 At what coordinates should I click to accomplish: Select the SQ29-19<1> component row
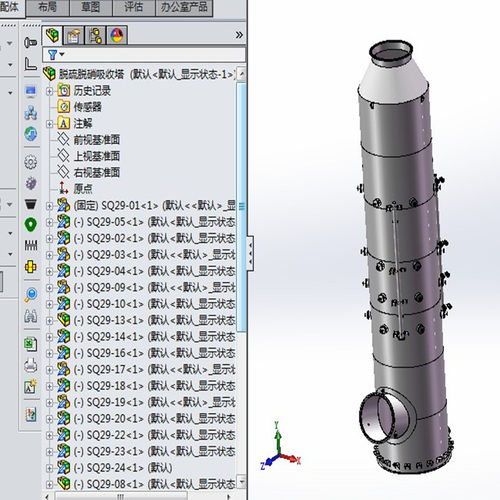(x=146, y=402)
